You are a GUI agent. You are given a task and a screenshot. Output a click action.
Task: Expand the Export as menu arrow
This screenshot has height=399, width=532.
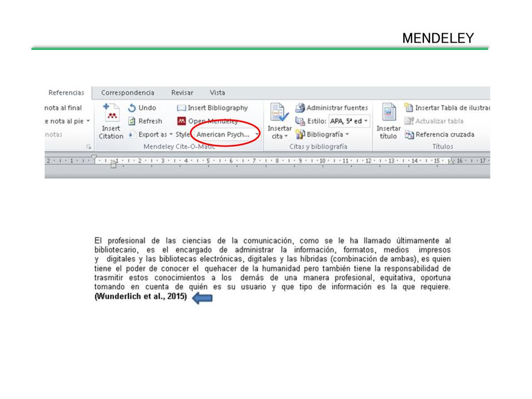[170, 135]
